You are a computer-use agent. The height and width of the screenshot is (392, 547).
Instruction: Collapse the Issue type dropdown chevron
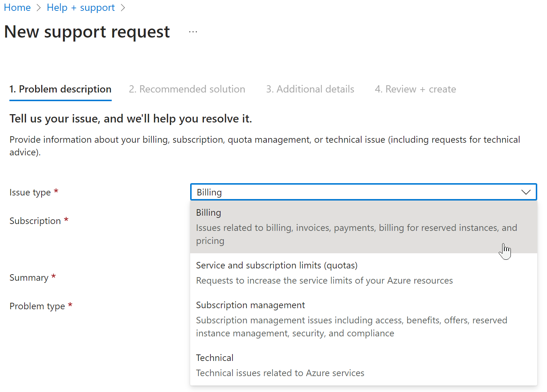tap(526, 192)
